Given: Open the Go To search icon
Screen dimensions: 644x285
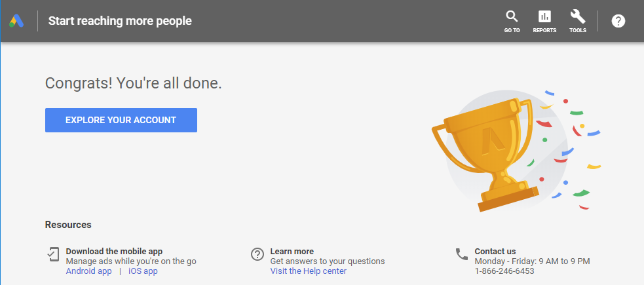Looking at the screenshot, I should (512, 17).
